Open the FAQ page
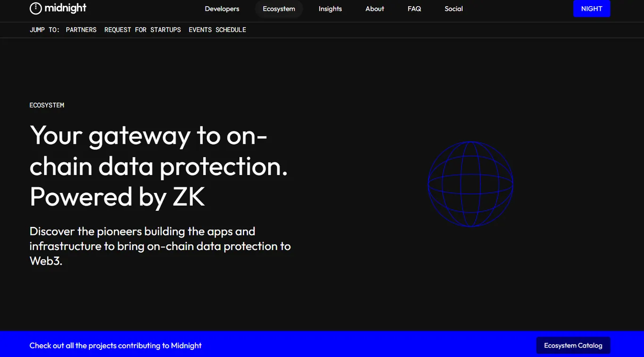This screenshot has width=644, height=357. pos(414,9)
